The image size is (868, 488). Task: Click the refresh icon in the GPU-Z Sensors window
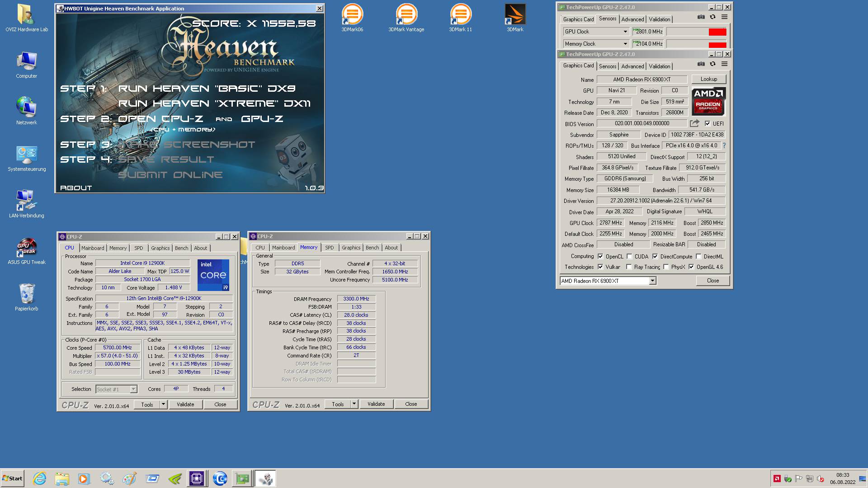(x=712, y=17)
